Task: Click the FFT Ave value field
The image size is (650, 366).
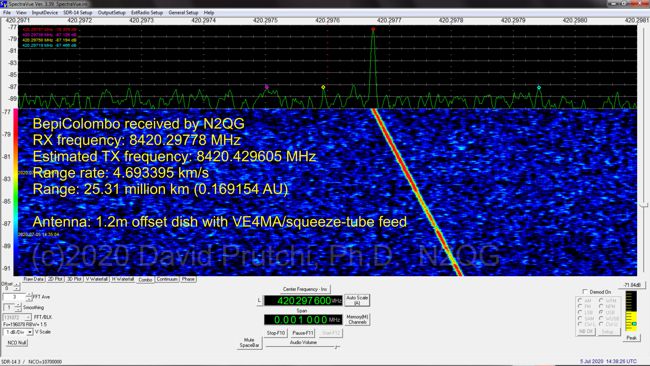Action: (x=15, y=297)
